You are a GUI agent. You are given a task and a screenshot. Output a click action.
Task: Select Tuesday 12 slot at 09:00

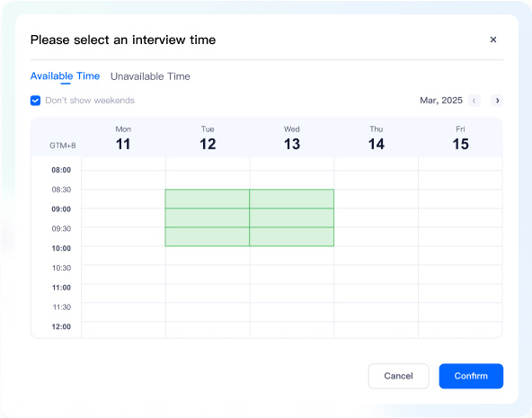[208, 218]
